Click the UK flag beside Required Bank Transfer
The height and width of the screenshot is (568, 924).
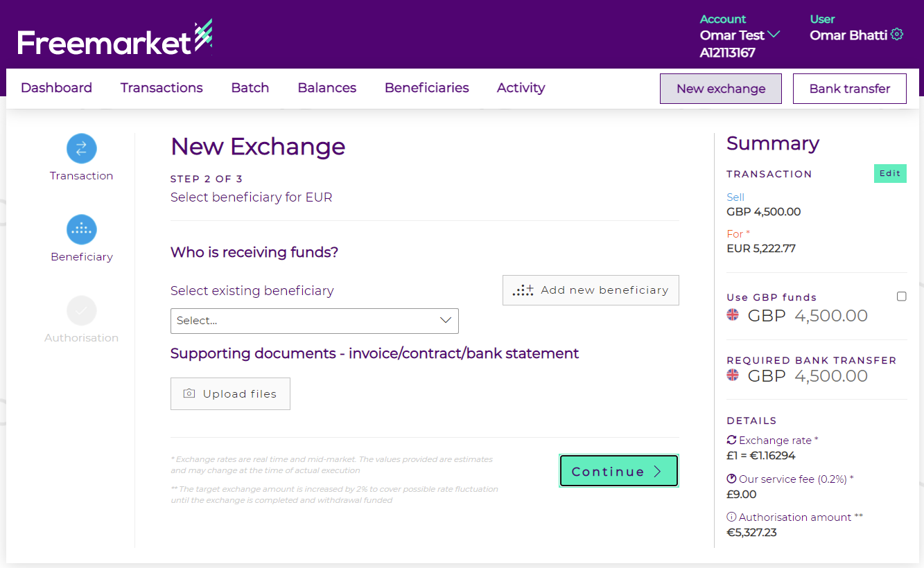click(x=733, y=375)
